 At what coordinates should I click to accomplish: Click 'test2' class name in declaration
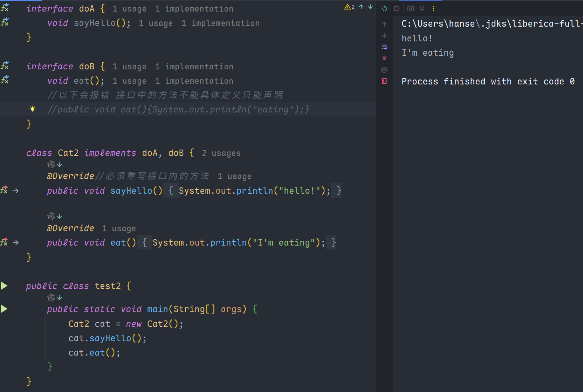click(108, 286)
